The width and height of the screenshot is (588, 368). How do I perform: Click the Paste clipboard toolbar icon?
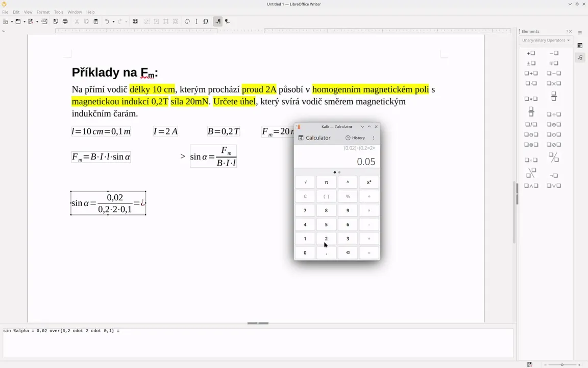point(96,21)
